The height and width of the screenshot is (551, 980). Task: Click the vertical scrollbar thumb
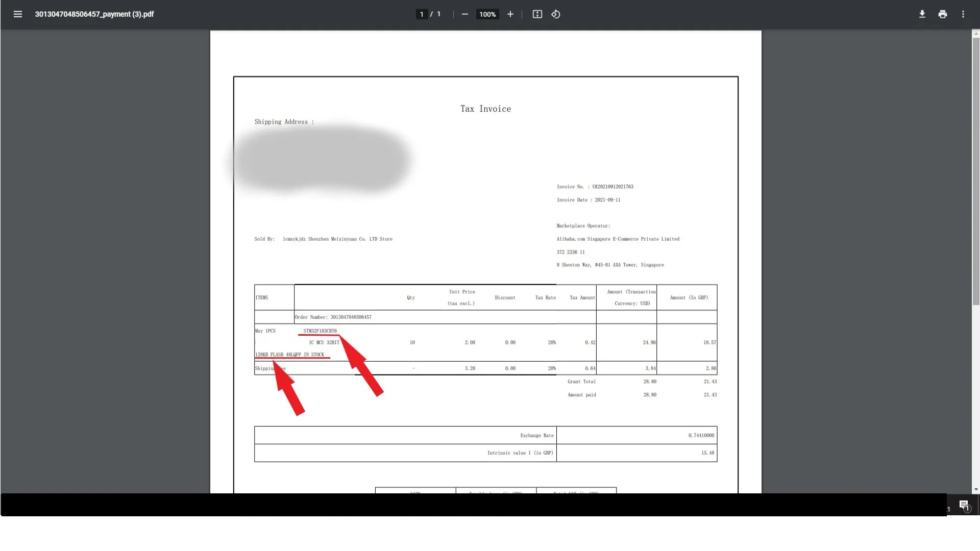(975, 171)
